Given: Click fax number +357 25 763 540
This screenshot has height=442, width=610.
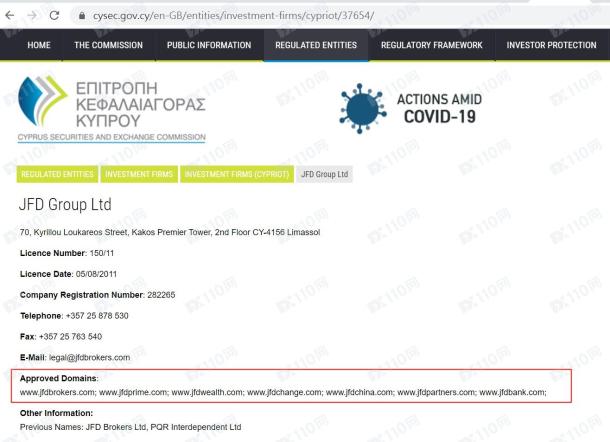Looking at the screenshot, I should coord(70,337).
